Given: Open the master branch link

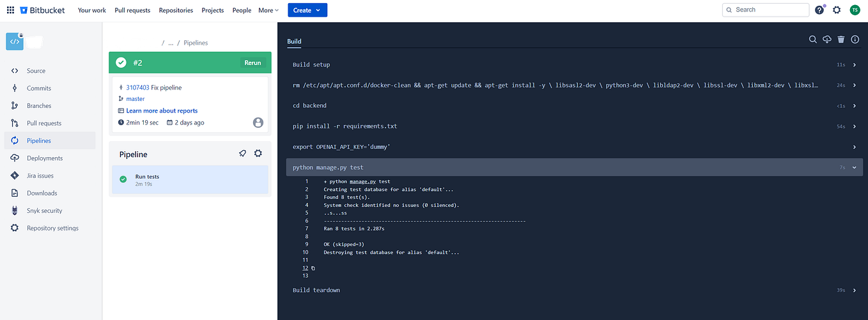Looking at the screenshot, I should tap(136, 99).
